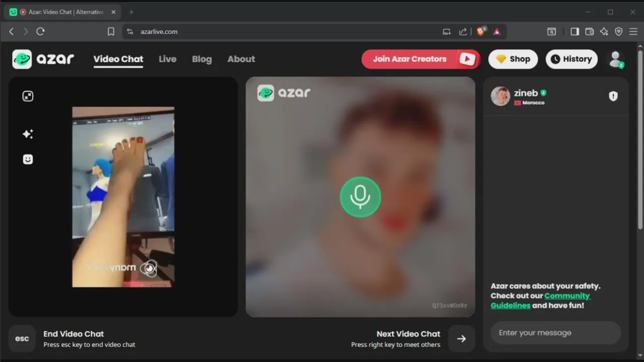Focus the Enter your message field

coord(555,333)
